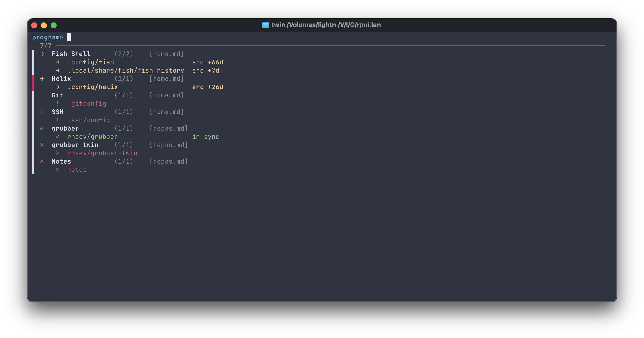Click the 7/7 match counter
644x338 pixels.
[x=46, y=46]
